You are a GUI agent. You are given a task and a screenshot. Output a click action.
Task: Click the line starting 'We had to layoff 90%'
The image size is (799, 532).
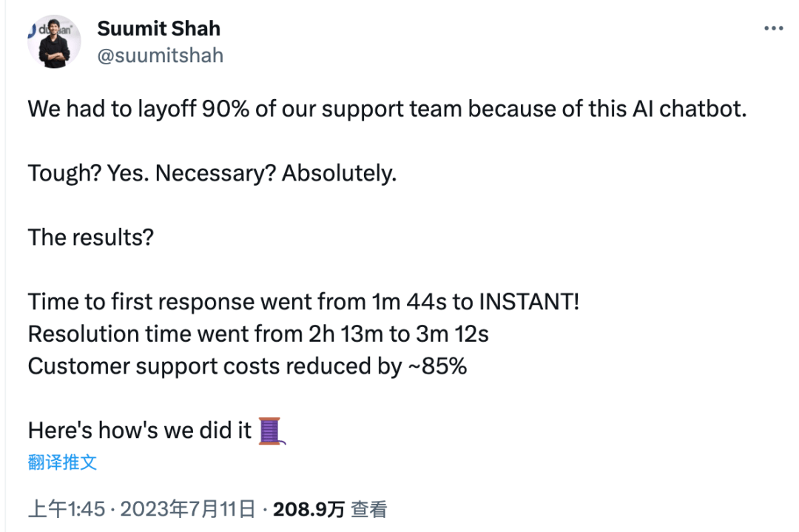[387, 109]
